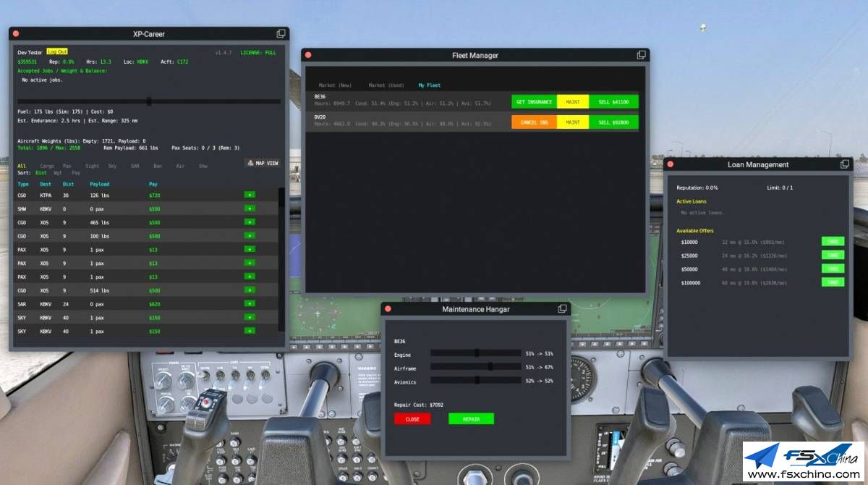Add the SAR KBKV $620 job
The height and width of the screenshot is (485, 868).
tap(250, 304)
